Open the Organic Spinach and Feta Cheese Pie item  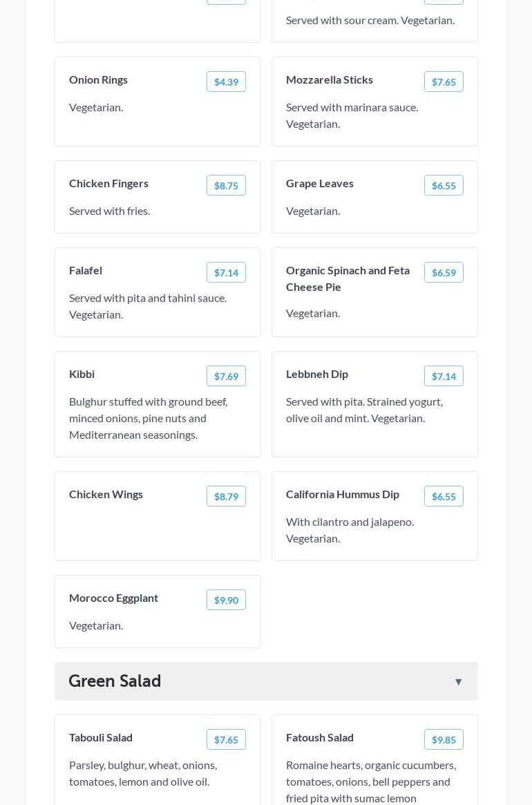pos(348,278)
